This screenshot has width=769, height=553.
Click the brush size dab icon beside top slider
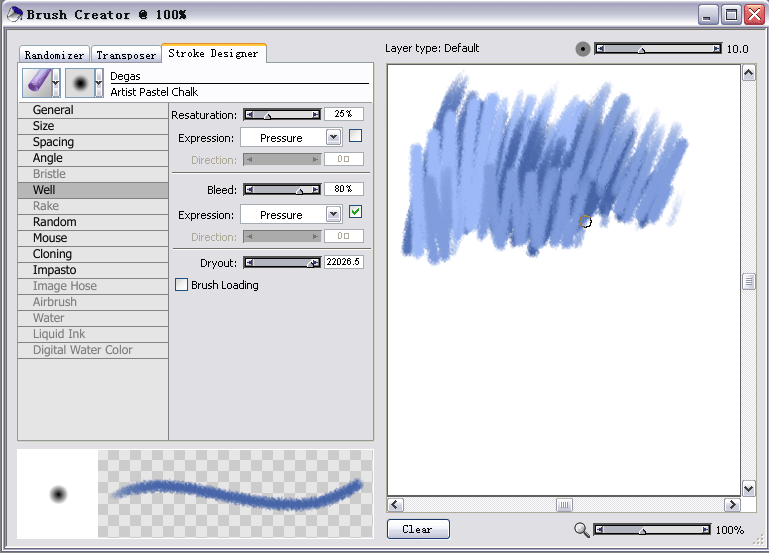[582, 49]
